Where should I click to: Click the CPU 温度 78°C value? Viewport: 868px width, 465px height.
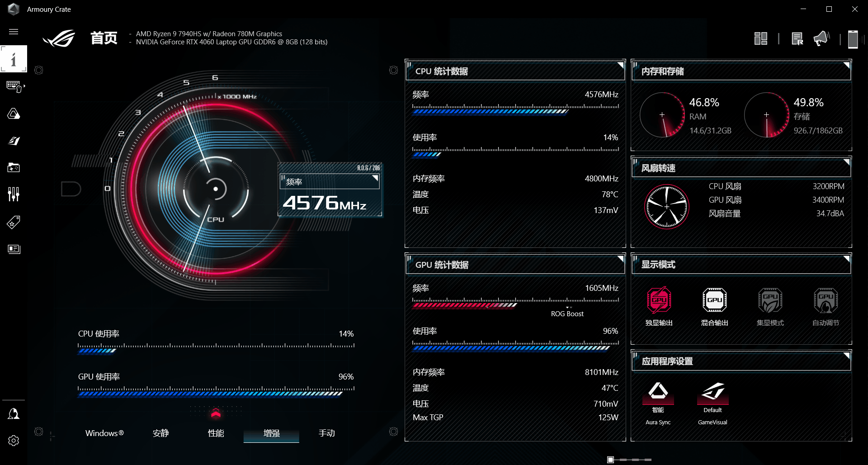tap(610, 195)
